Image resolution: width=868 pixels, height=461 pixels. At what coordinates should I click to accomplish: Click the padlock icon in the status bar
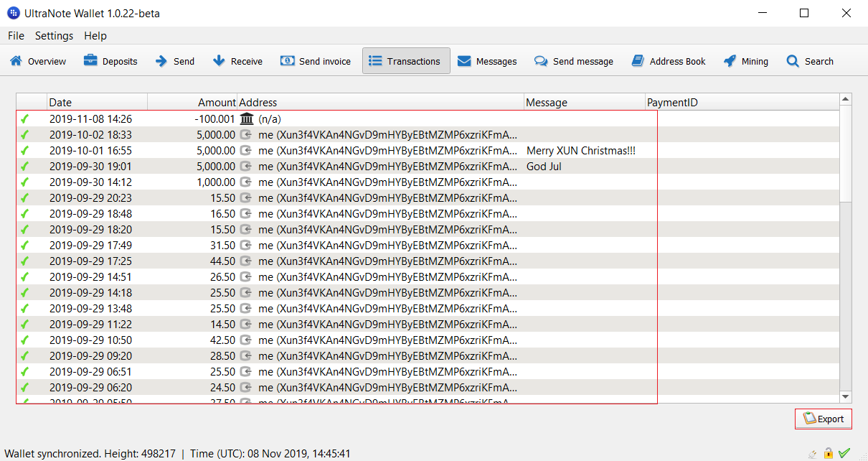pos(829,453)
